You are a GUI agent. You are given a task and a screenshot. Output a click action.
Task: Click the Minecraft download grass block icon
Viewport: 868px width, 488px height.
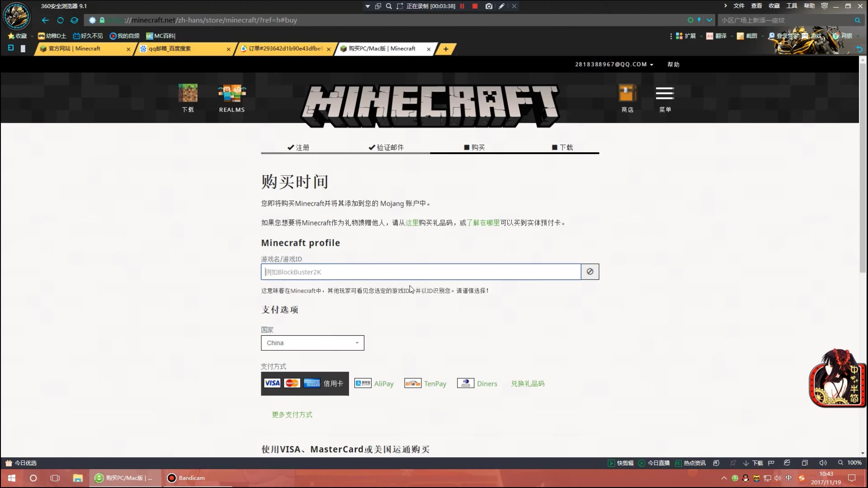click(188, 93)
